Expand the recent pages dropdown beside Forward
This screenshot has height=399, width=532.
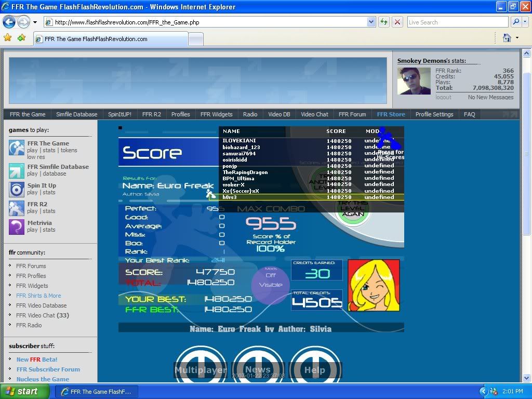(x=35, y=22)
